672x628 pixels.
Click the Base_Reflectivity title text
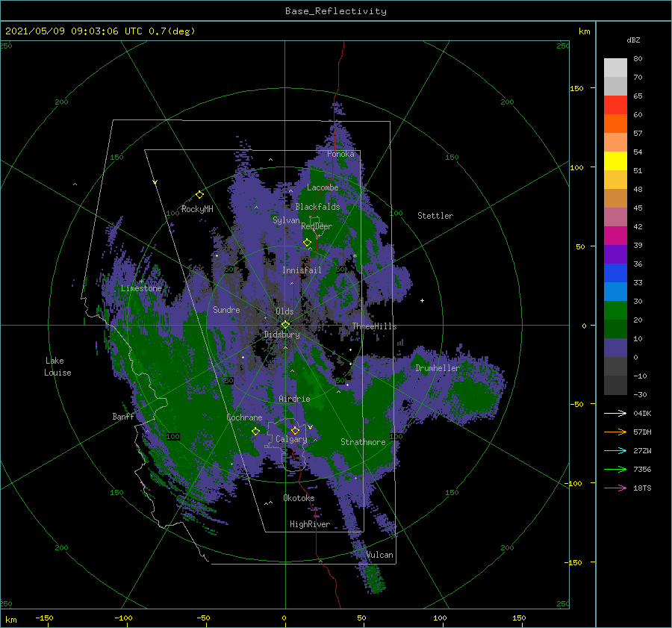(x=336, y=11)
